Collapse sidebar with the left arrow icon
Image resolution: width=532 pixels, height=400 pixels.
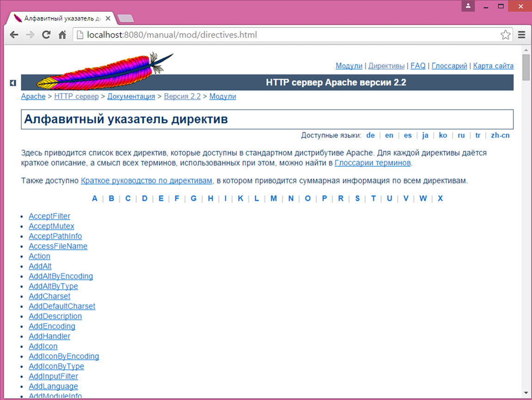pos(13,83)
